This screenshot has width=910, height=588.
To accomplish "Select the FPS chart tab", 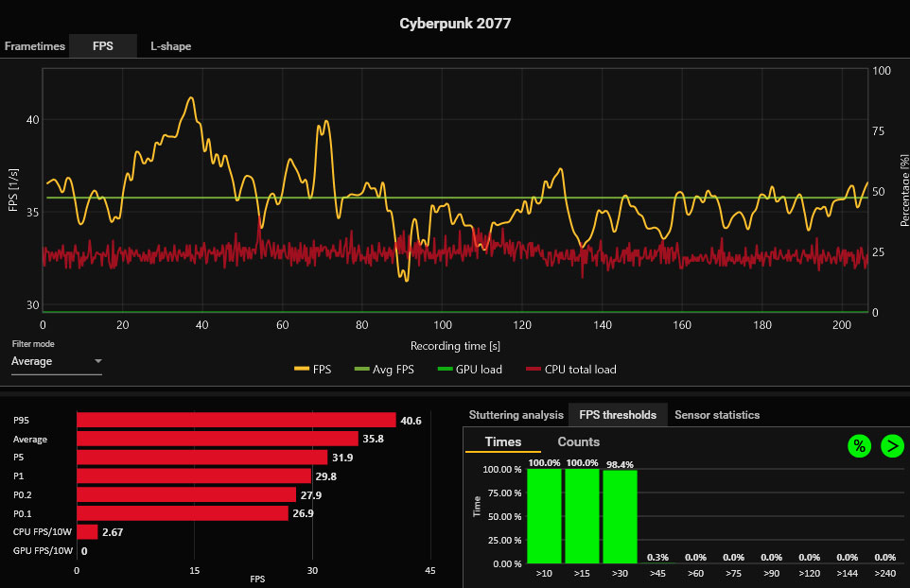I will point(102,46).
